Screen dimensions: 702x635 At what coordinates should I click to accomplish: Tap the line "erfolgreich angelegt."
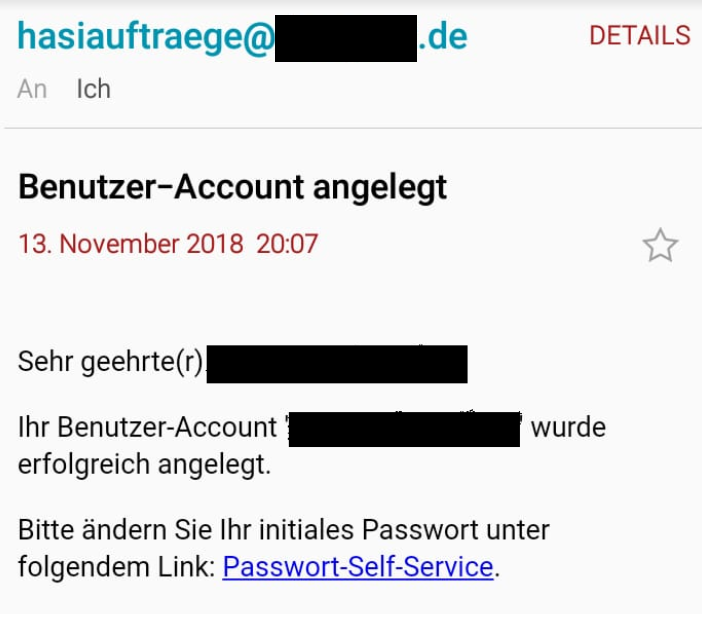[x=145, y=466]
